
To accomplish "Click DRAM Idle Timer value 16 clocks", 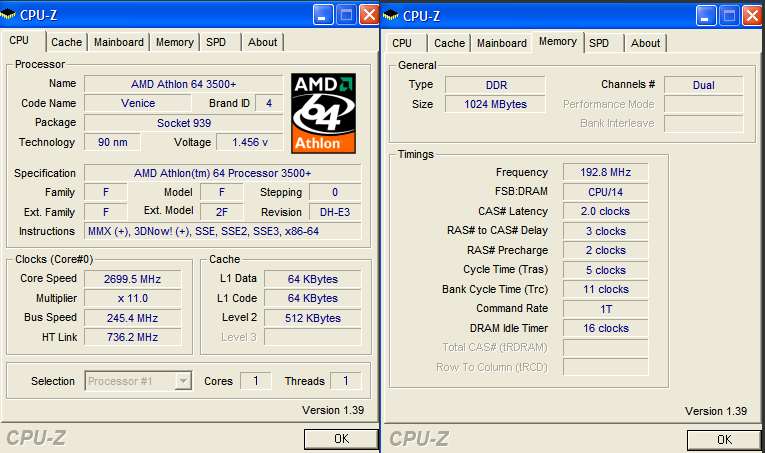I will (605, 328).
